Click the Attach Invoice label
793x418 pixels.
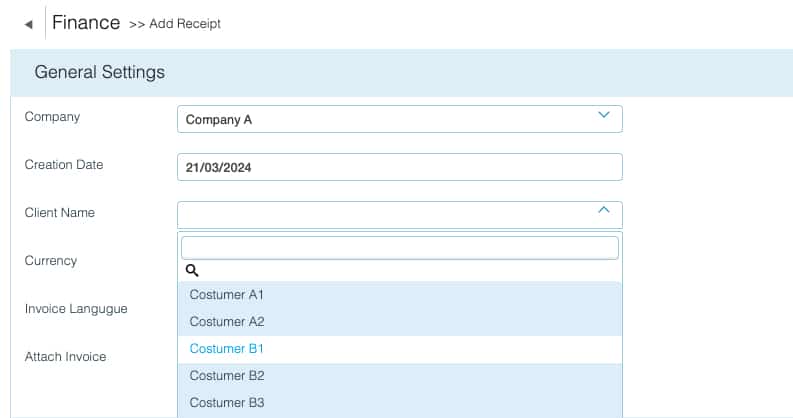(65, 357)
